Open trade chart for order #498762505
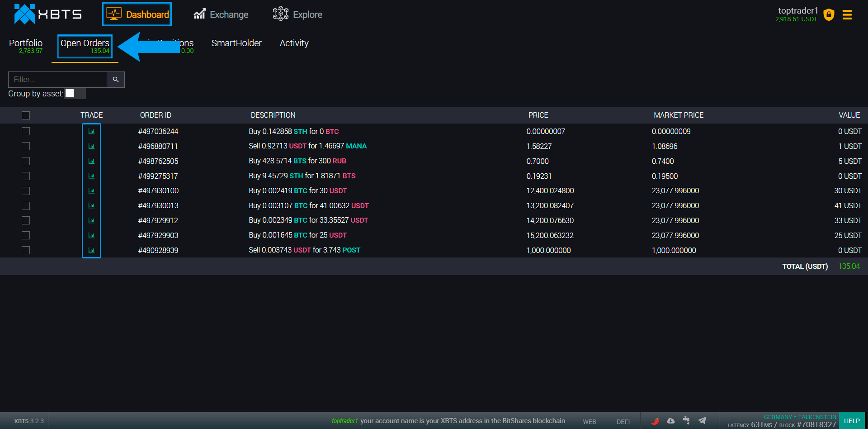 click(x=91, y=161)
